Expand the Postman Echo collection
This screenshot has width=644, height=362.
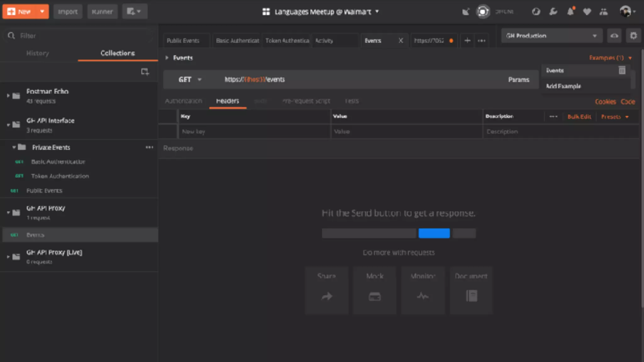pos(8,96)
